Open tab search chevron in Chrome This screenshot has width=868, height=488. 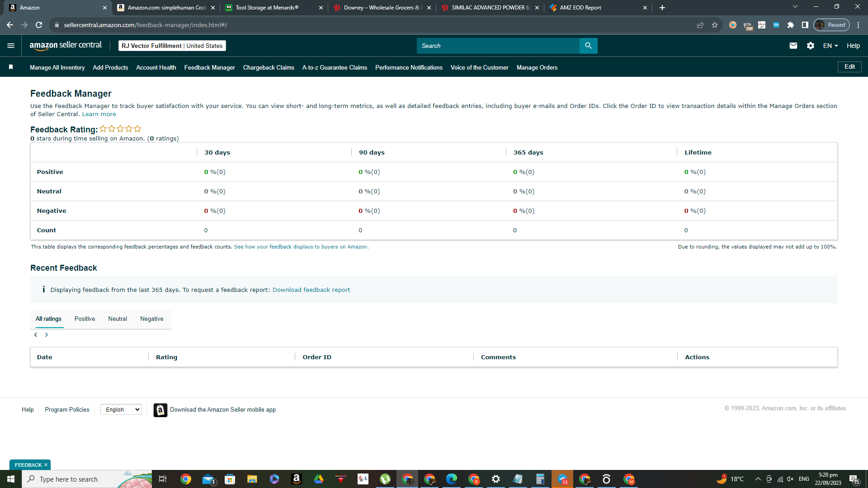tap(795, 7)
